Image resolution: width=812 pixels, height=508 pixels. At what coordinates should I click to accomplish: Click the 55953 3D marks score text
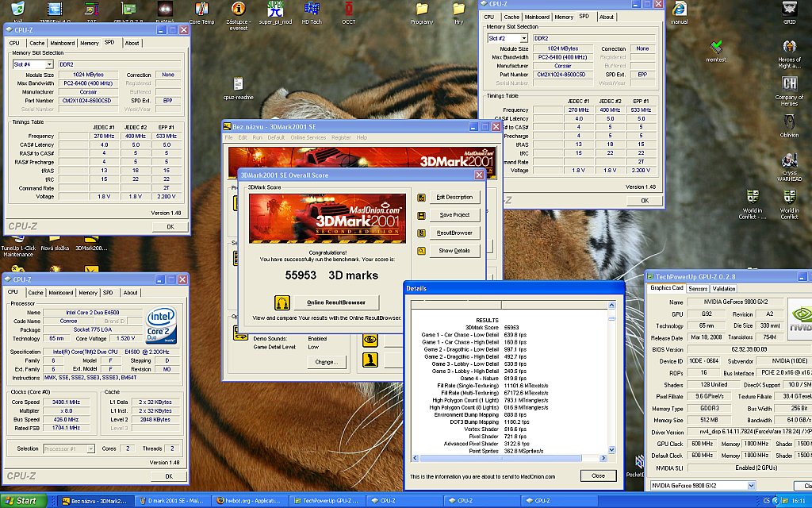pyautogui.click(x=331, y=275)
